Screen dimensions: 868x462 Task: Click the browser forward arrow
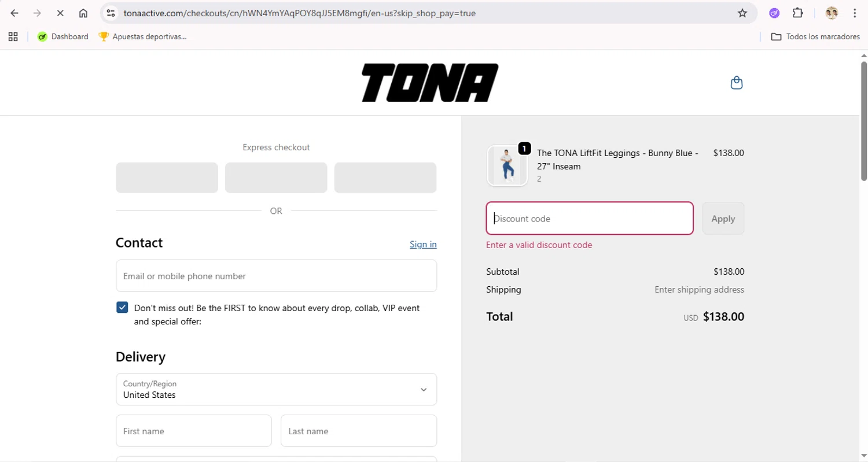pos(37,13)
